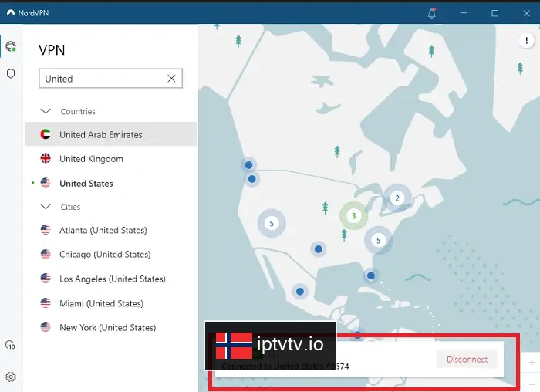Click the Atlanta flag icon
Image resolution: width=540 pixels, height=392 pixels.
coord(46,230)
